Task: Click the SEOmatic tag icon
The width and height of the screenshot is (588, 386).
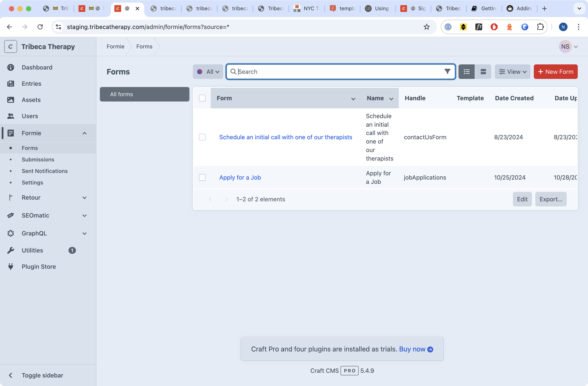Action: (x=11, y=215)
